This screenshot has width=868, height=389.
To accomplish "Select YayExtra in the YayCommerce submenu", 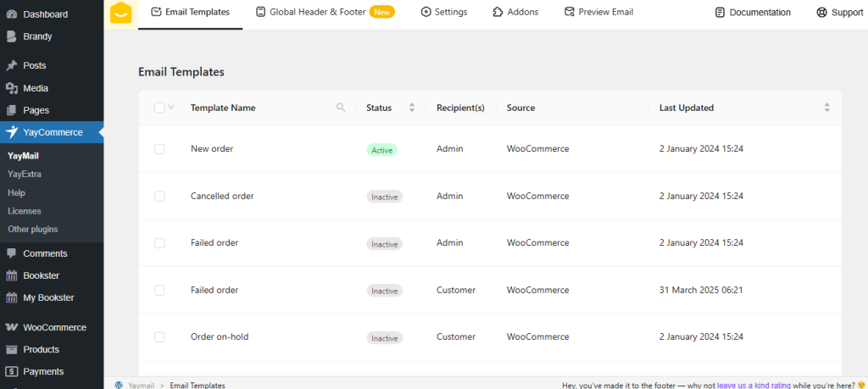I will [x=25, y=175].
